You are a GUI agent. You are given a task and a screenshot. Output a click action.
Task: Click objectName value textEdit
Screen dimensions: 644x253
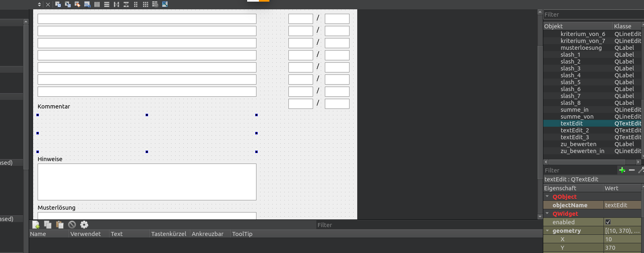[623, 205]
